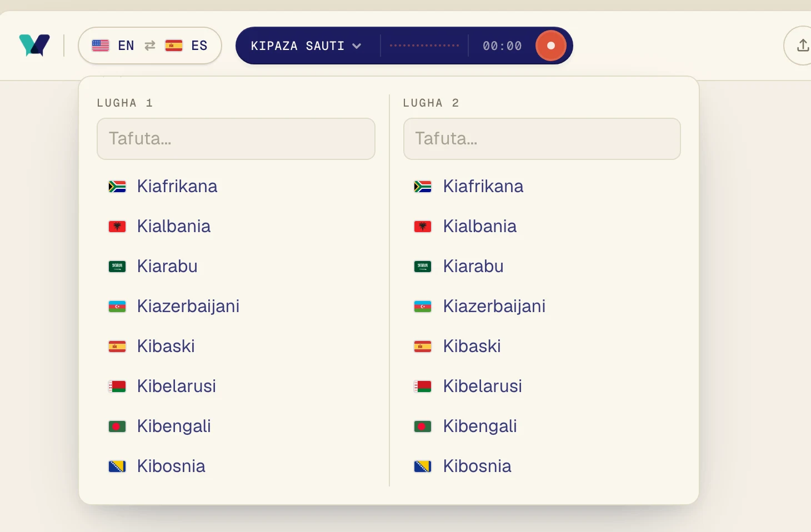Select Kibosnia in Lugha 2 list
The width and height of the screenshot is (811, 532).
tap(542, 466)
